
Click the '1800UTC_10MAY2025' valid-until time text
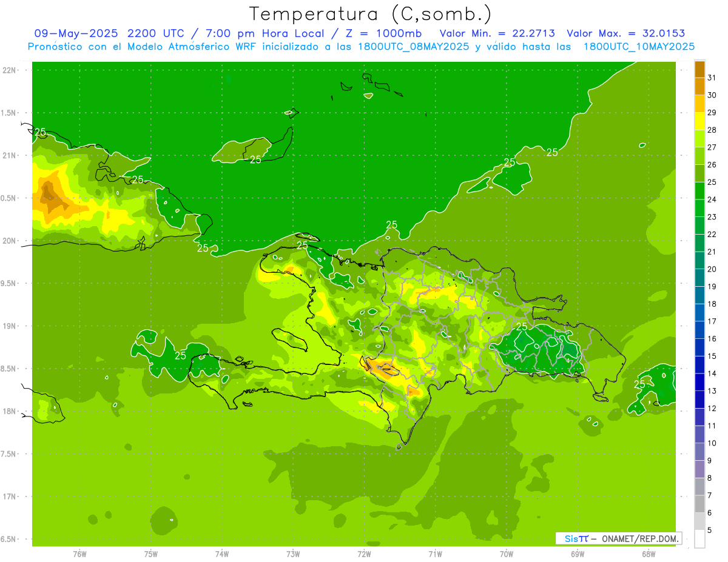click(639, 47)
